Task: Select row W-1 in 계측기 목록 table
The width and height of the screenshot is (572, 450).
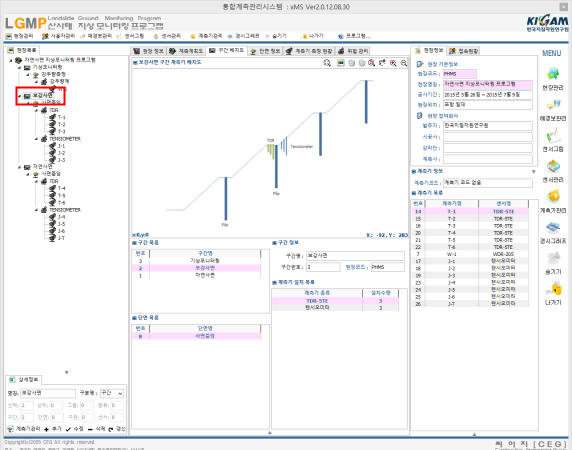Action: tap(470, 254)
